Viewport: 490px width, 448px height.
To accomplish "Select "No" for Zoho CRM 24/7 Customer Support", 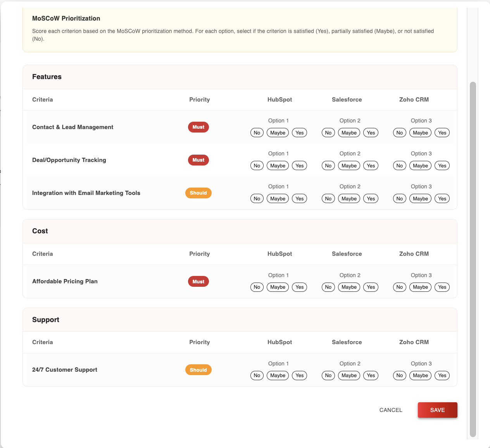I will tap(399, 376).
